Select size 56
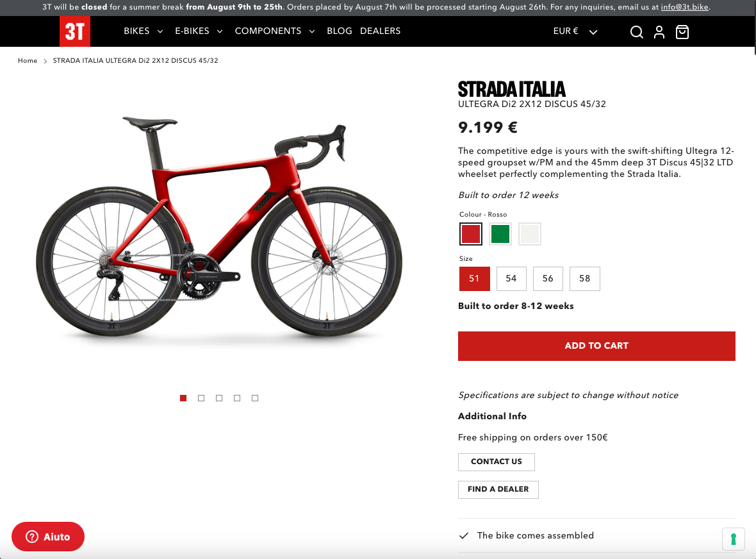 pos(548,279)
